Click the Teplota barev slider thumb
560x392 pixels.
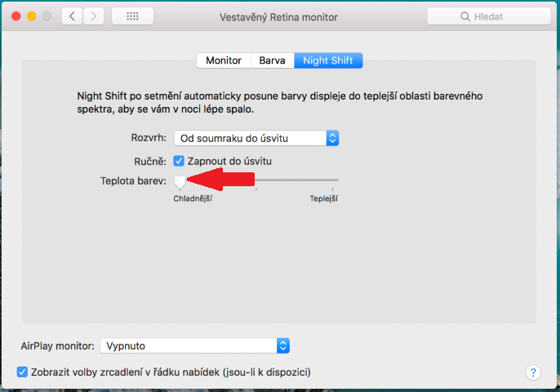point(180,182)
